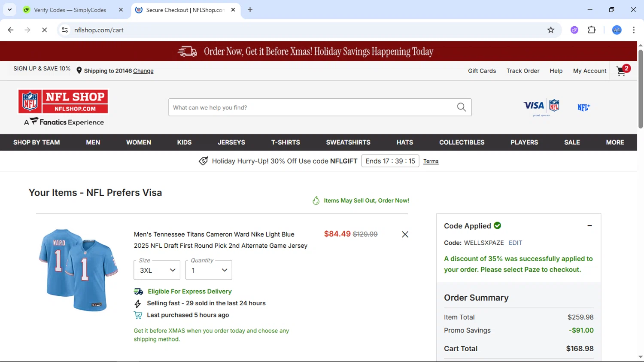Click the price tag promo icon
The width and height of the screenshot is (644, 362).
coord(204,161)
